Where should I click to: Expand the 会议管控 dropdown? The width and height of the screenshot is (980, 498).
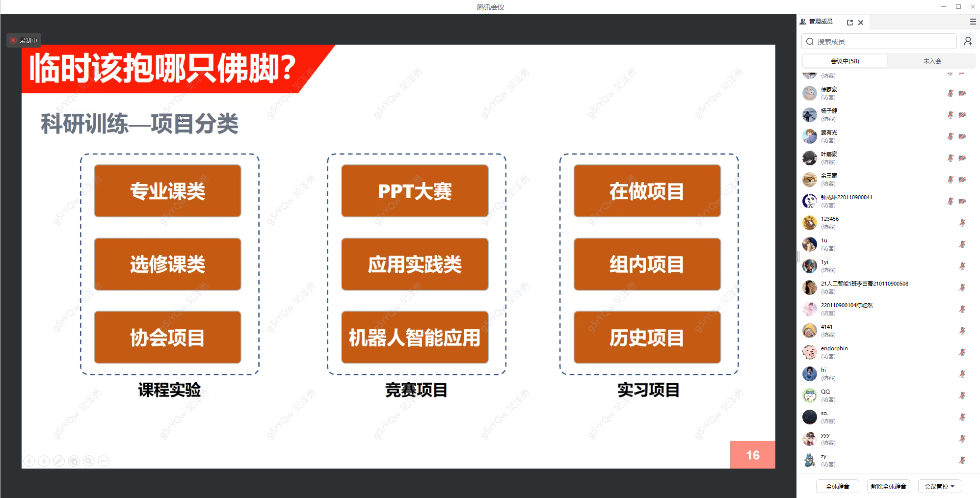939,486
